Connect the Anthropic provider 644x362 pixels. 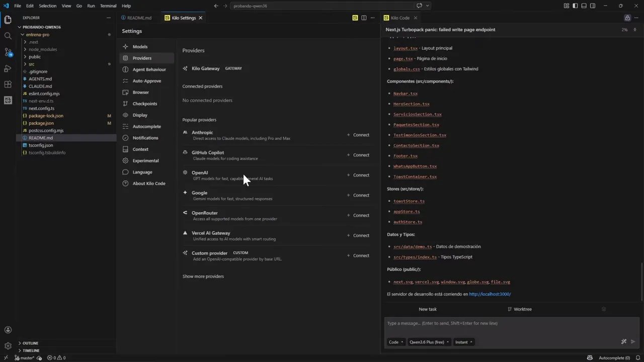[358, 135]
